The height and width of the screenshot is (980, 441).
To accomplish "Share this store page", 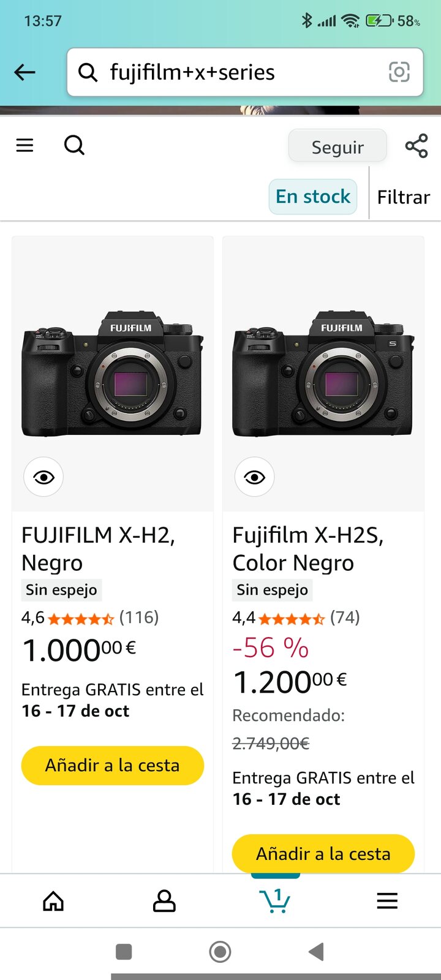I will point(417,146).
